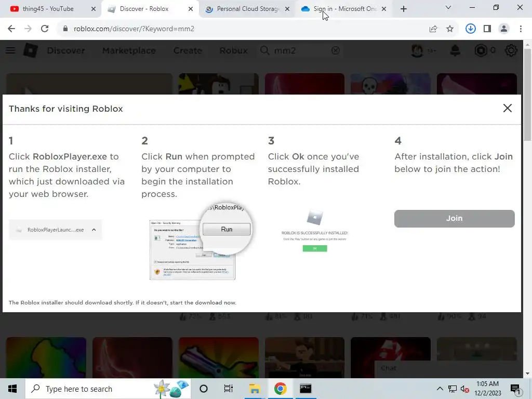Open Roblox settings gear
This screenshot has width=532, height=399.
click(511, 50)
